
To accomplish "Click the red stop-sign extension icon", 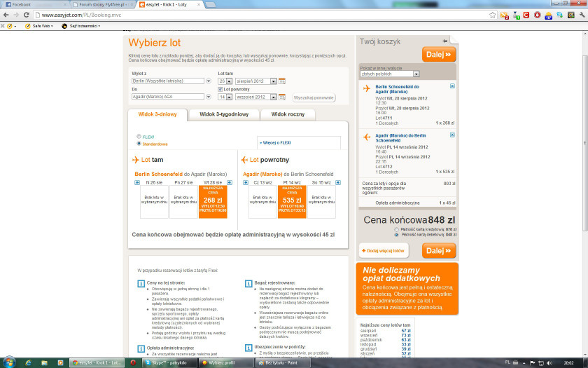I will pyautogui.click(x=538, y=15).
